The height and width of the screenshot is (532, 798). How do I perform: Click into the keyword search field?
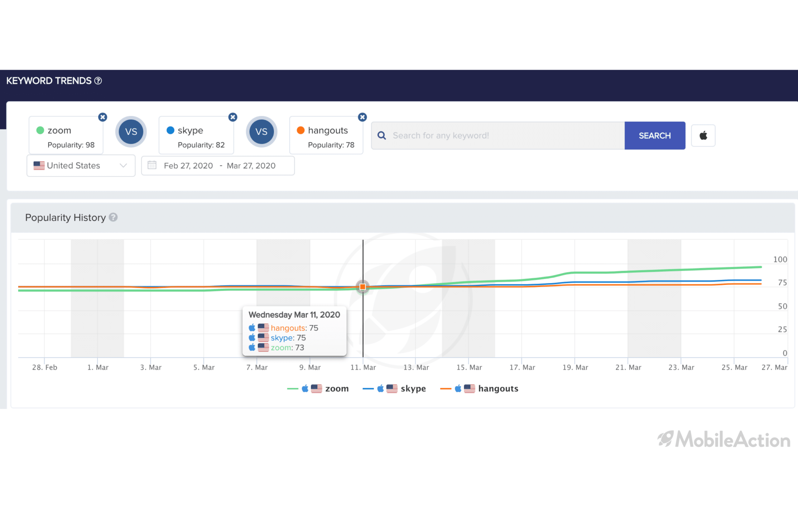coord(498,135)
